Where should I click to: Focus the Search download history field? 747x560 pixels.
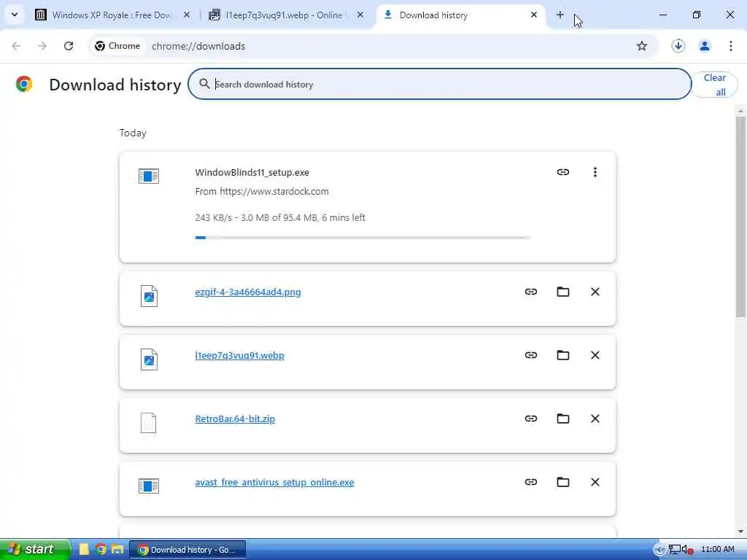point(439,84)
